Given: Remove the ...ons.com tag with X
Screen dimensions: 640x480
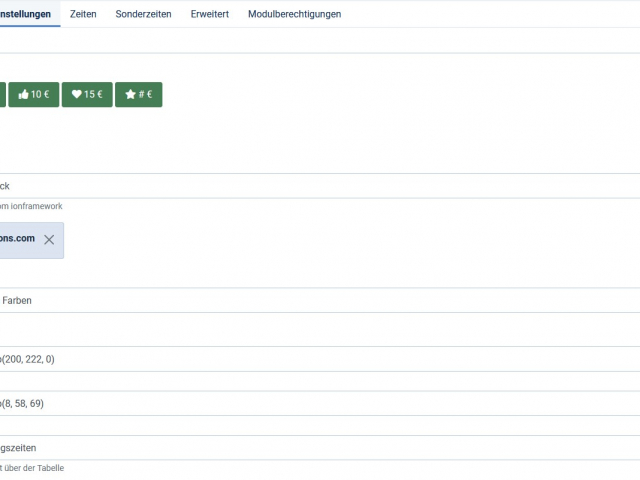Looking at the screenshot, I should tap(49, 240).
